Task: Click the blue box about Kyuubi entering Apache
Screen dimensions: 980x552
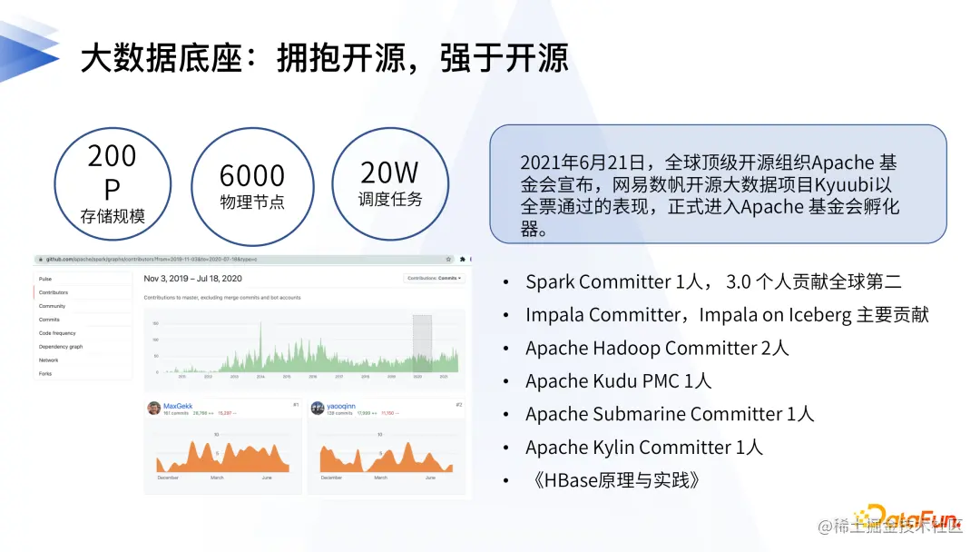Action: click(718, 183)
